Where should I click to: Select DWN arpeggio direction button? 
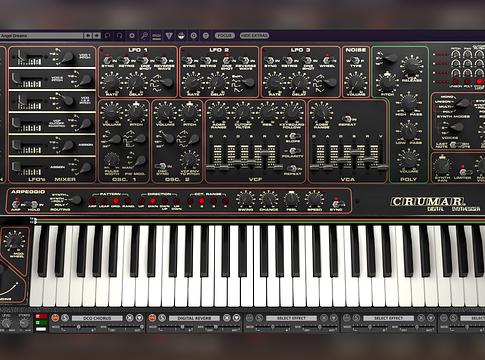pos(152,201)
